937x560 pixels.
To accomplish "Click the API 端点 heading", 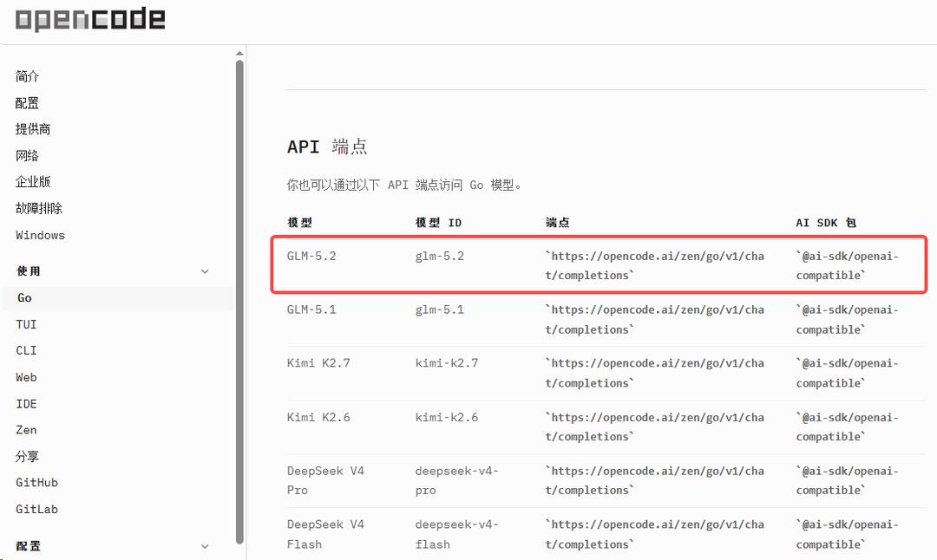I will pos(327,147).
